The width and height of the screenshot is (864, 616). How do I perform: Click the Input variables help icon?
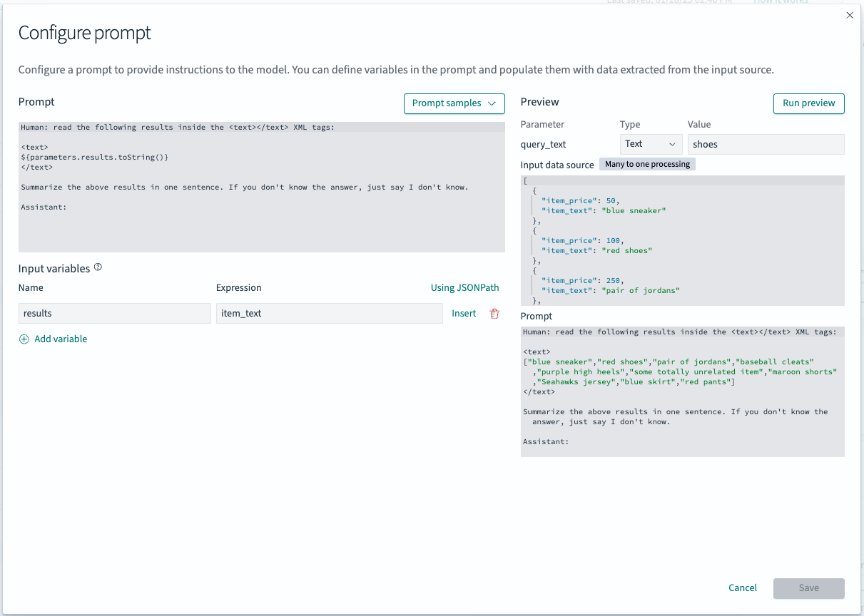click(x=98, y=268)
